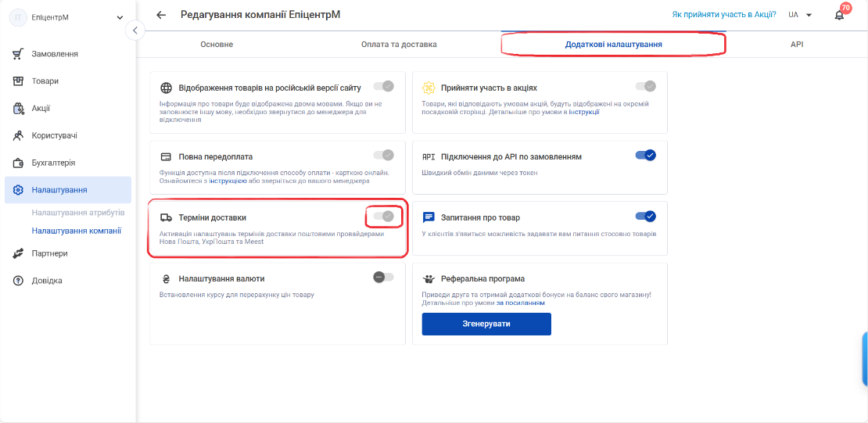Collapse the sidebar with chevron button
The height and width of the screenshot is (423, 868).
click(135, 30)
